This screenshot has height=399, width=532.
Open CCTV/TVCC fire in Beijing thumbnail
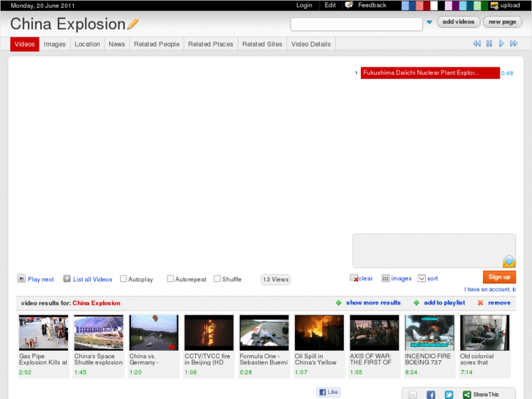(x=209, y=332)
